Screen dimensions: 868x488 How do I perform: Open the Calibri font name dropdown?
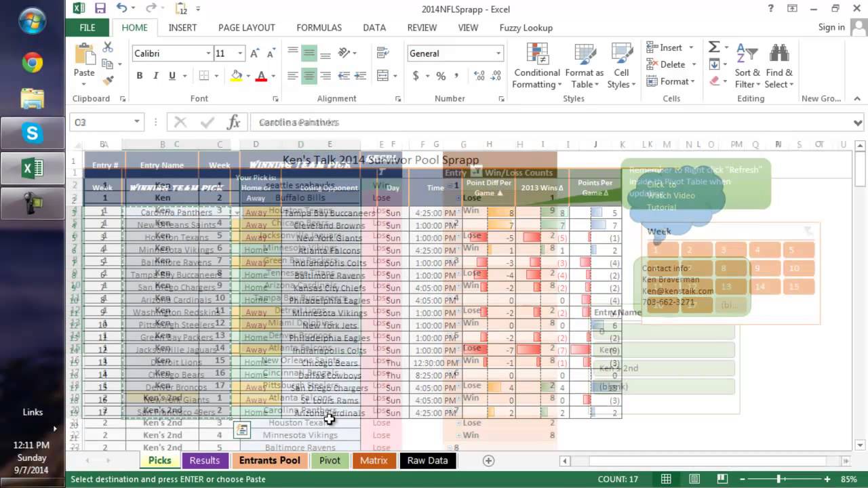click(x=208, y=54)
